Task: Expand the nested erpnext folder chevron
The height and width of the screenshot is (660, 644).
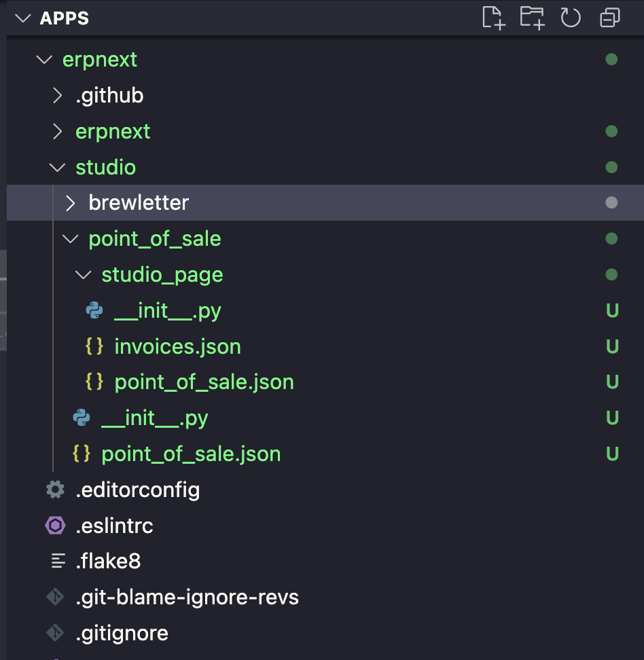Action: 58,131
